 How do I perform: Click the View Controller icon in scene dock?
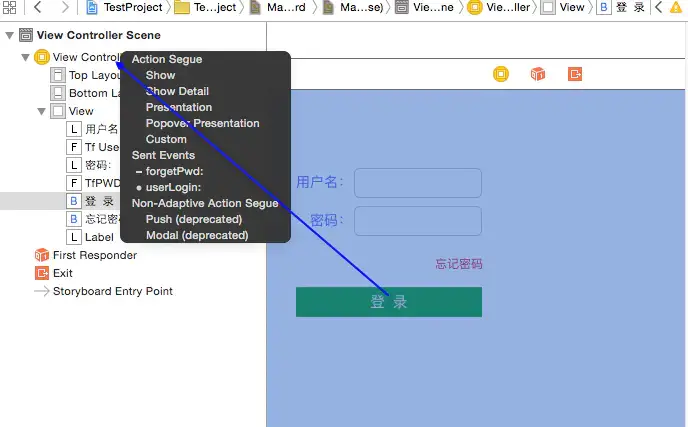tap(501, 74)
